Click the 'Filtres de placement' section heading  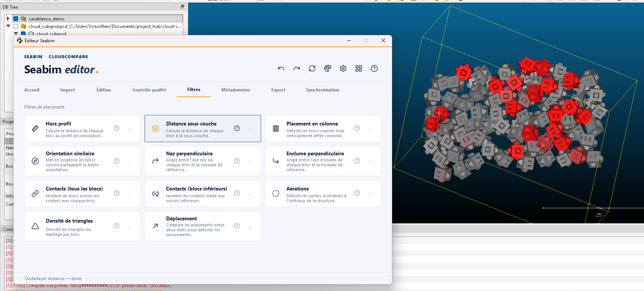pos(44,107)
